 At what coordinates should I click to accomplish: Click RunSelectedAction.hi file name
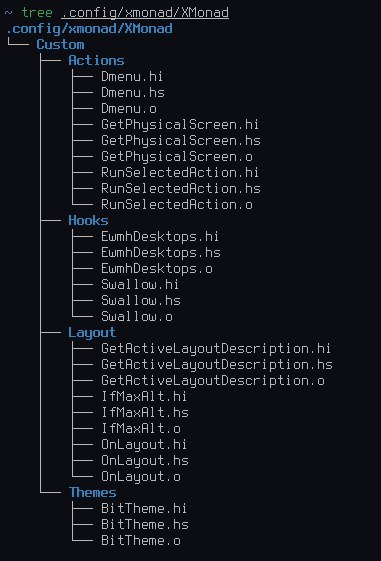point(180,172)
